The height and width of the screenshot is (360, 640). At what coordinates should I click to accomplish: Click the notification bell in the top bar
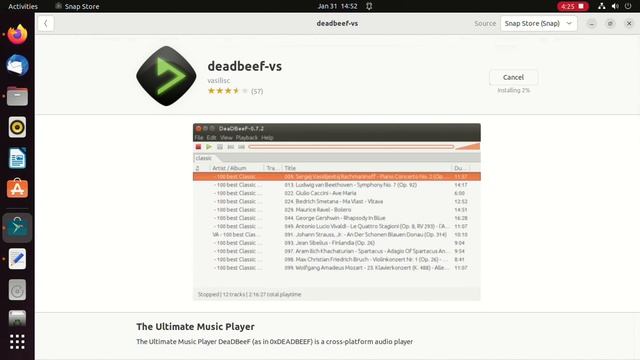tap(369, 6)
